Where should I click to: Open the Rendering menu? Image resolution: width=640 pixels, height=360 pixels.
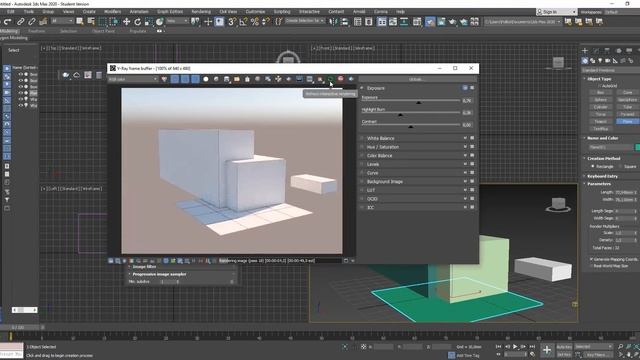tap(201, 12)
